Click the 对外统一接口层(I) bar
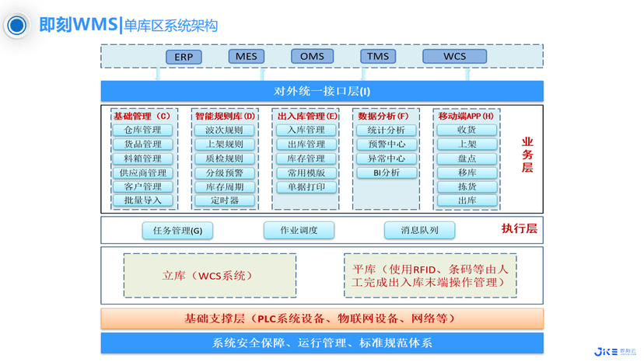Viewport: 644px width, 362px height. point(322,91)
